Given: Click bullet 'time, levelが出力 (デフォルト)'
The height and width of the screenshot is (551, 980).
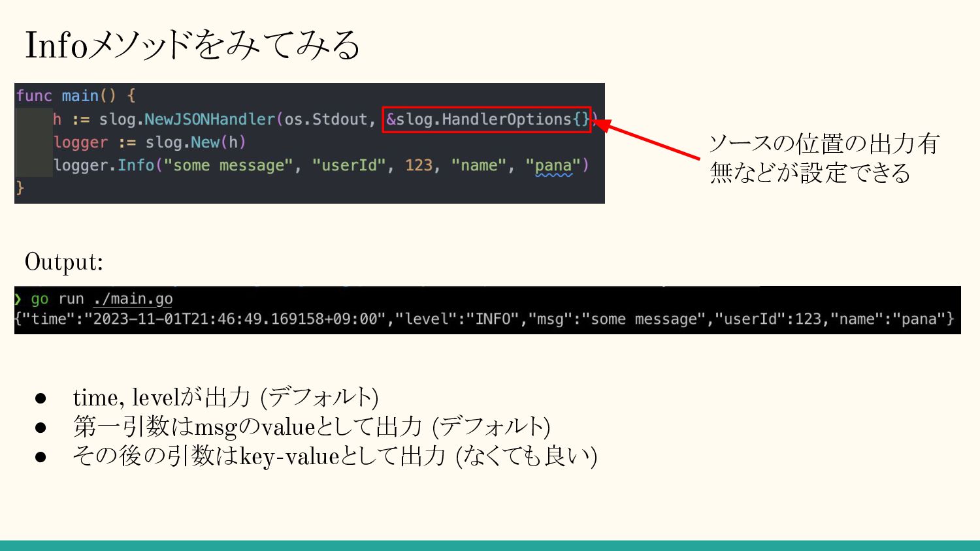Looking at the screenshot, I should (x=226, y=397).
